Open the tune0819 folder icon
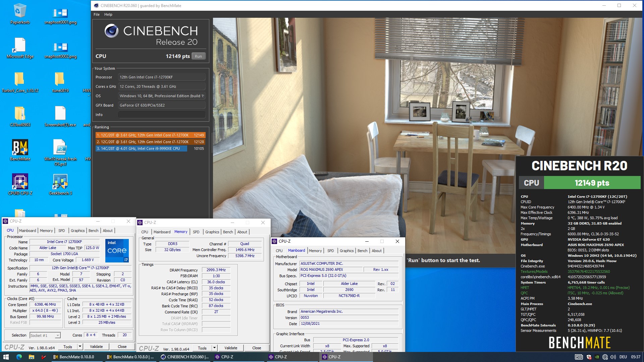This screenshot has width=644, height=362. point(60,82)
